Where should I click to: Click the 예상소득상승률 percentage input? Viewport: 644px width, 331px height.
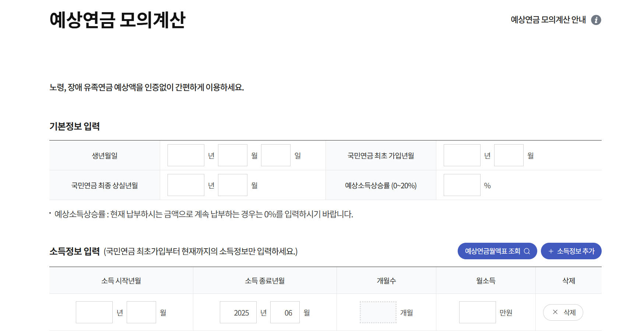462,185
